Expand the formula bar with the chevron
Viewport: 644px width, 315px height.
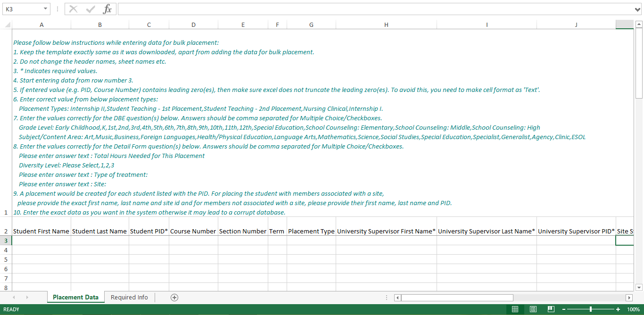coord(638,9)
